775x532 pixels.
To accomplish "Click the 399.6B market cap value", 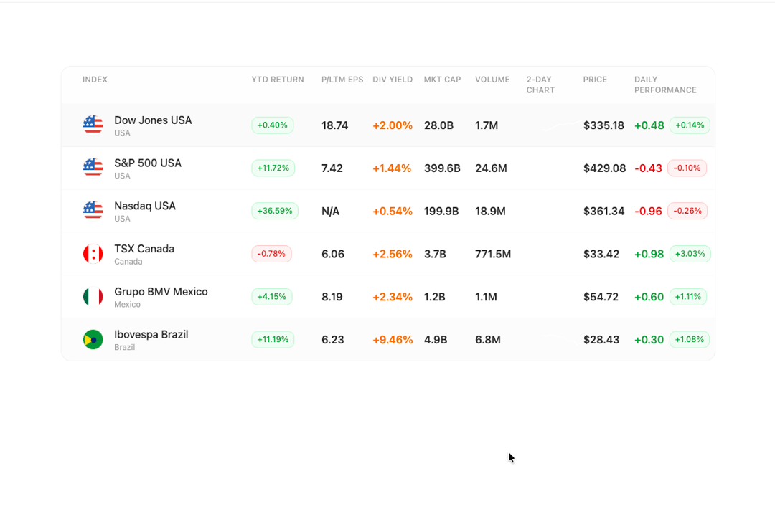I will point(442,168).
